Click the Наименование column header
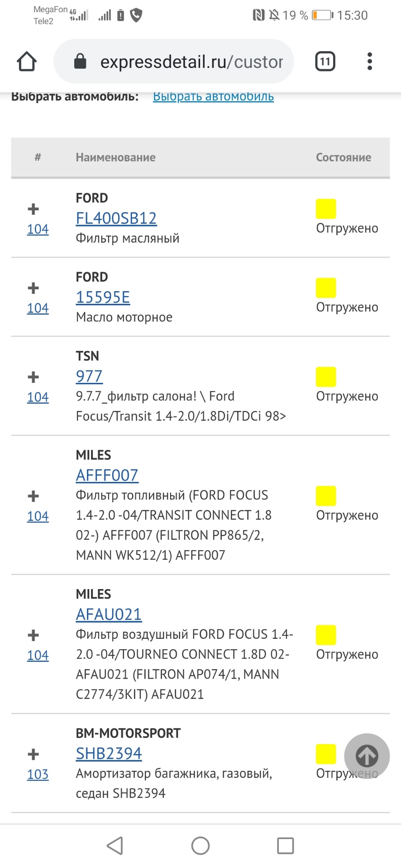This screenshot has height=868, width=401. [x=116, y=157]
